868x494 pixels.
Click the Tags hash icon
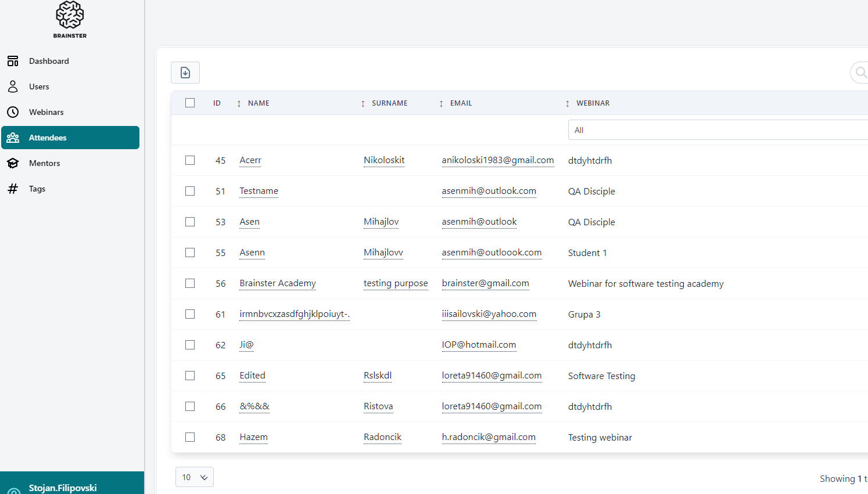(x=13, y=189)
